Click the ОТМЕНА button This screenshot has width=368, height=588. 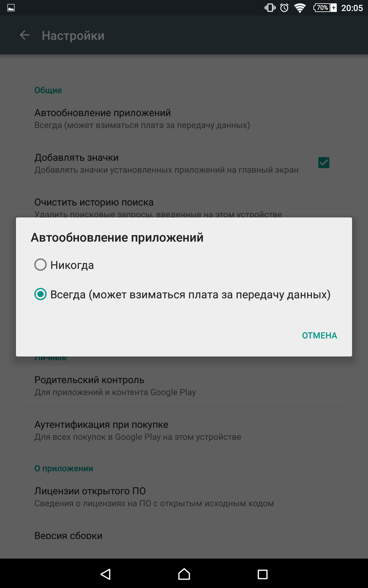pyautogui.click(x=320, y=335)
